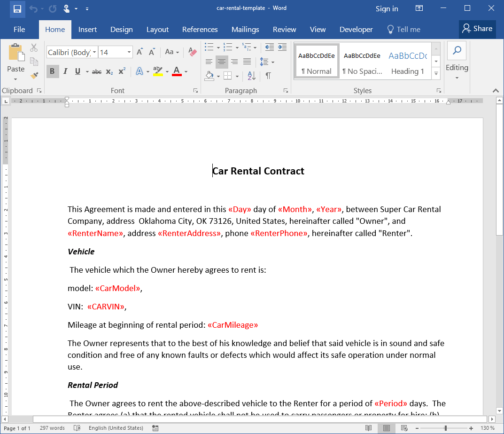Screen dimensions: 504x434
Task: Apply strikethrough formatting
Action: coord(96,71)
